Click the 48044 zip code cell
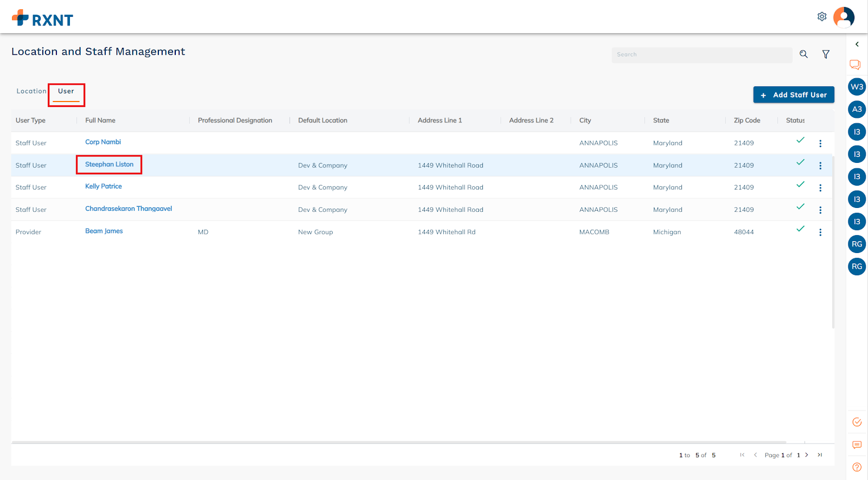The width and height of the screenshot is (868, 480). [x=744, y=232]
